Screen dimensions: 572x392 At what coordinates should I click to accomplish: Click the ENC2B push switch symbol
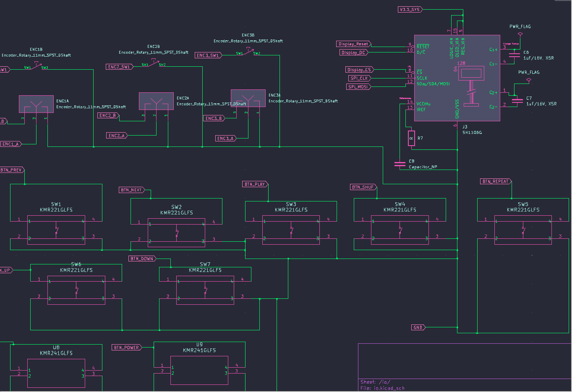pos(154,63)
